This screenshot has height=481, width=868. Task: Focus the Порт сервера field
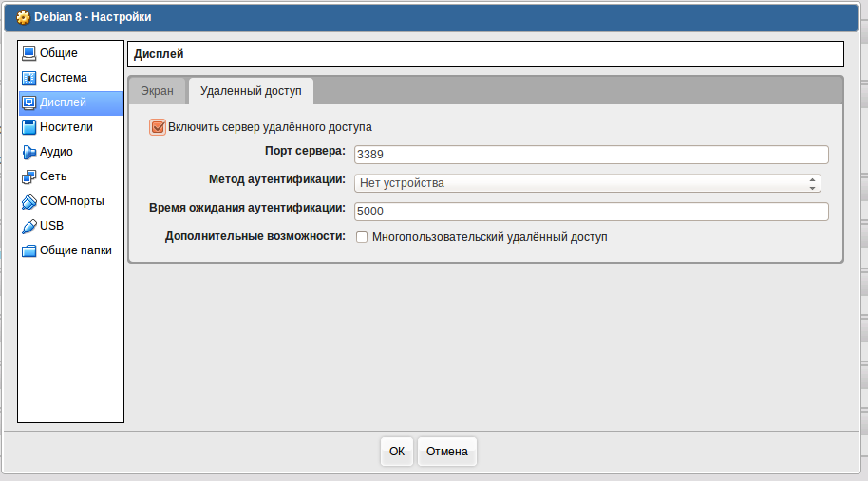coord(592,155)
